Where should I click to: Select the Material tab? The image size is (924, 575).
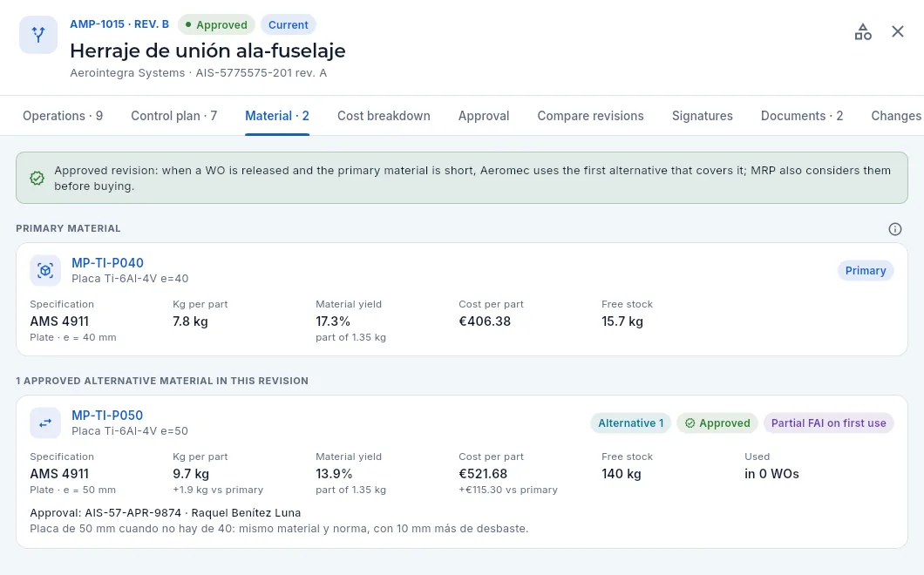(x=277, y=116)
